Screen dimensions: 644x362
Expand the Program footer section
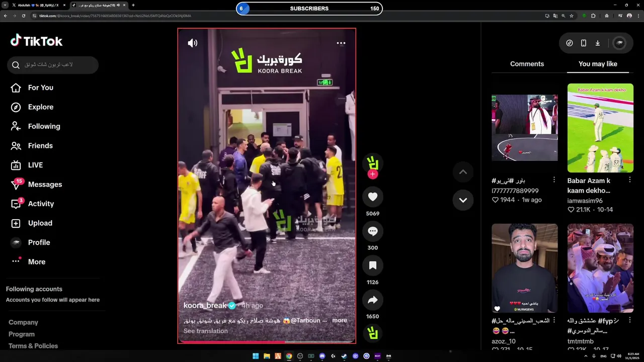(x=22, y=334)
